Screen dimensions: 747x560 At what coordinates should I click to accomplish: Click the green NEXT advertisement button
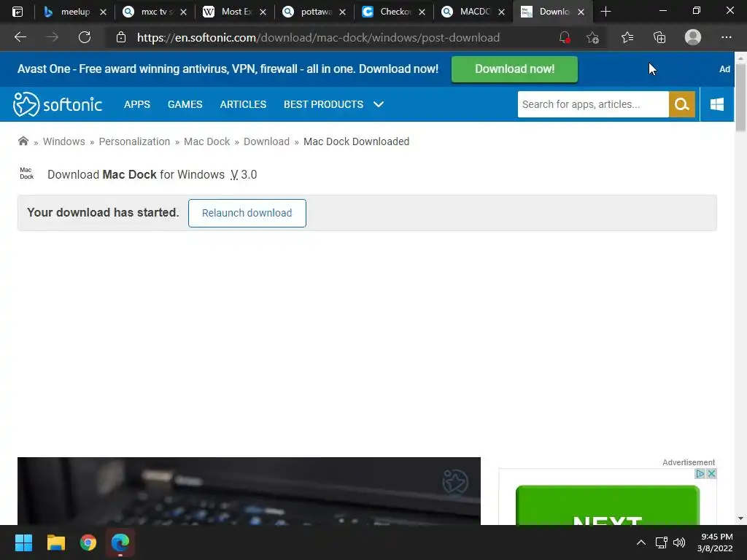(x=608, y=506)
